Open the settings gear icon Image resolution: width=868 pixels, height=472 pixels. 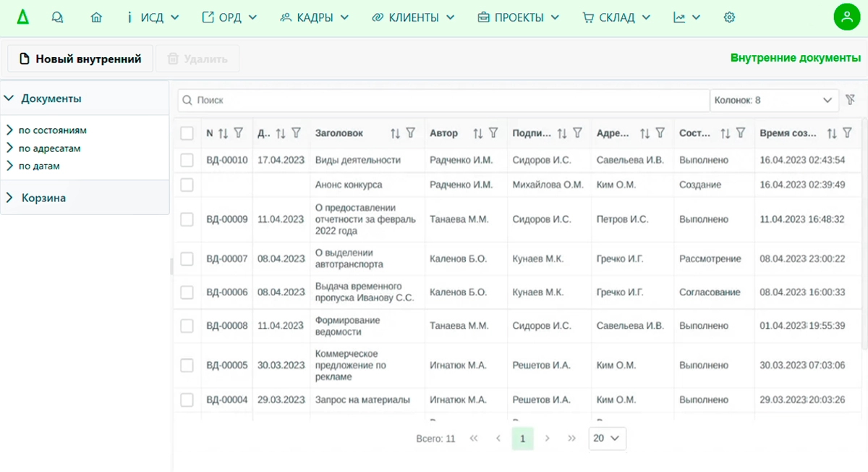pyautogui.click(x=729, y=17)
